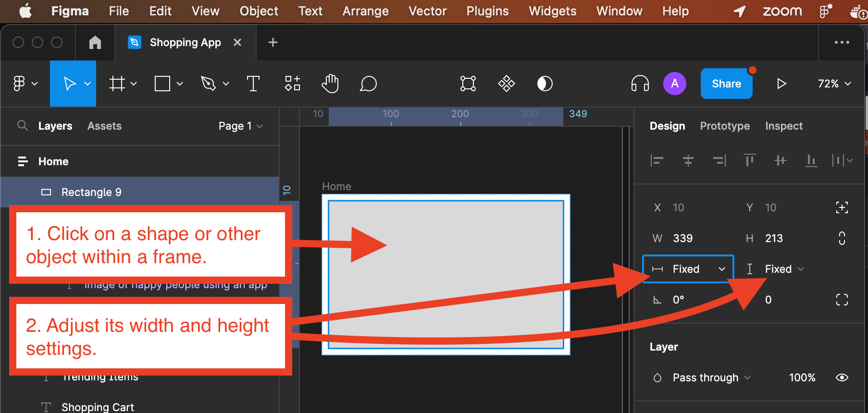
Task: Open the Page 1 dropdown
Action: [241, 126]
